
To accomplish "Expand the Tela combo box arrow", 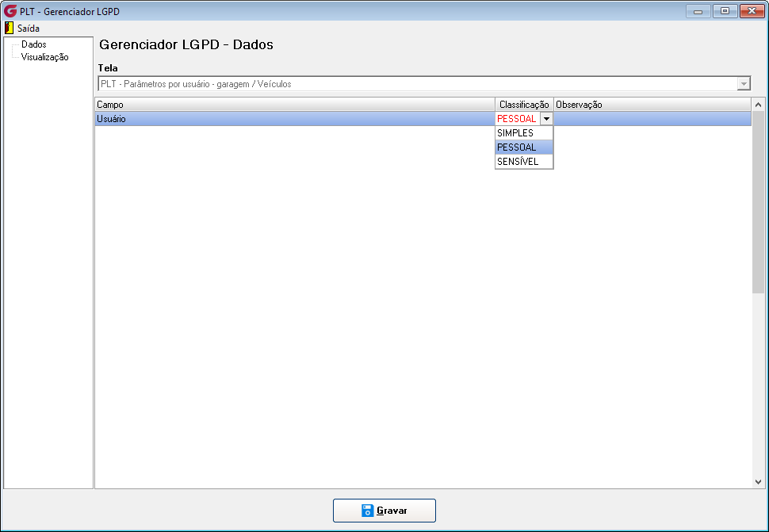I will click(744, 84).
